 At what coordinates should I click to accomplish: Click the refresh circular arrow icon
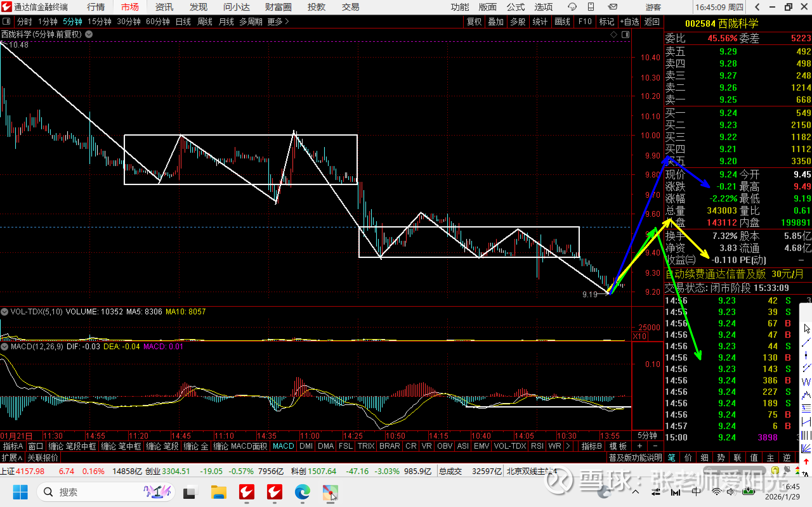[x=572, y=7]
